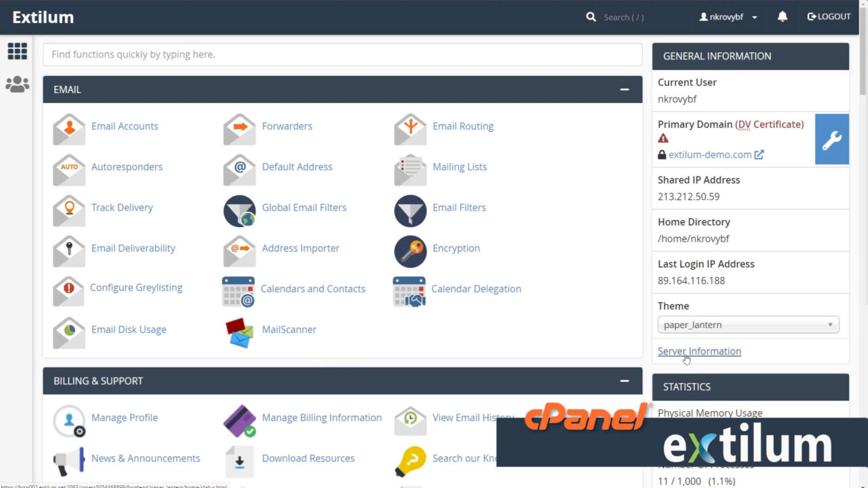Focus the Find functions search field
The height and width of the screenshot is (488, 868).
click(342, 54)
